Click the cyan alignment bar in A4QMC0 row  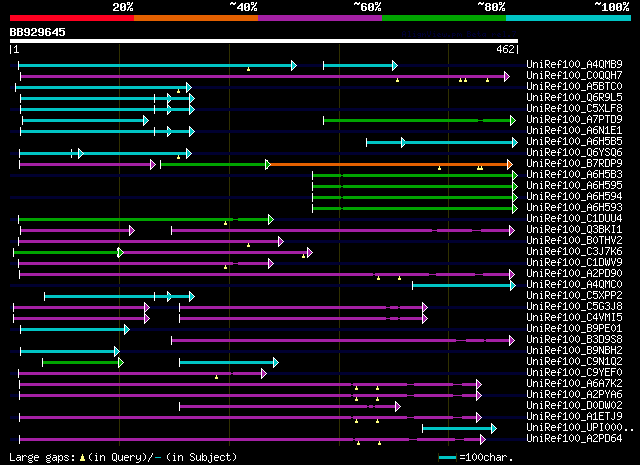click(x=462, y=286)
